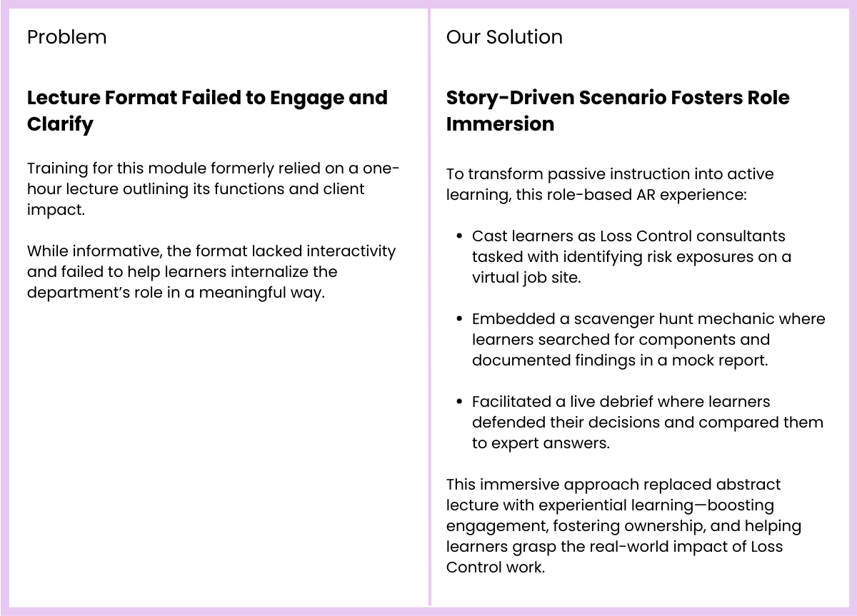Click the paragraph starting "While informative"
857x616 pixels.
(211, 272)
